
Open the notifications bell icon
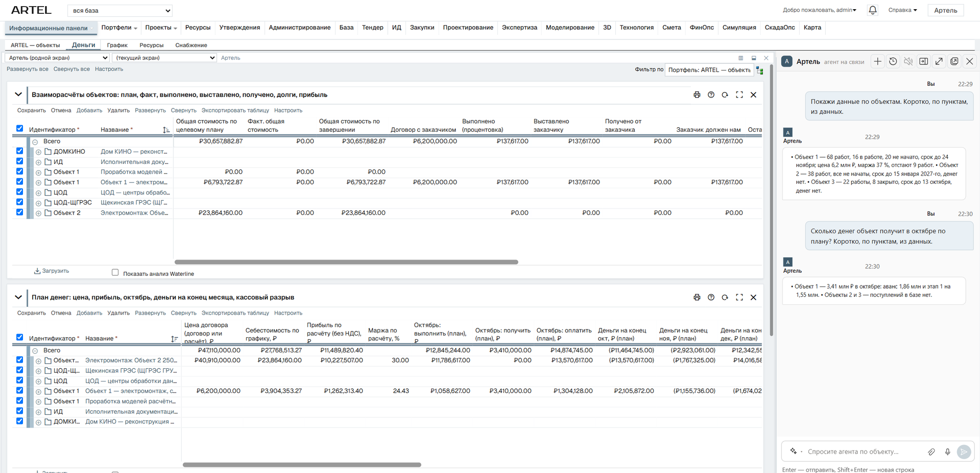click(873, 10)
